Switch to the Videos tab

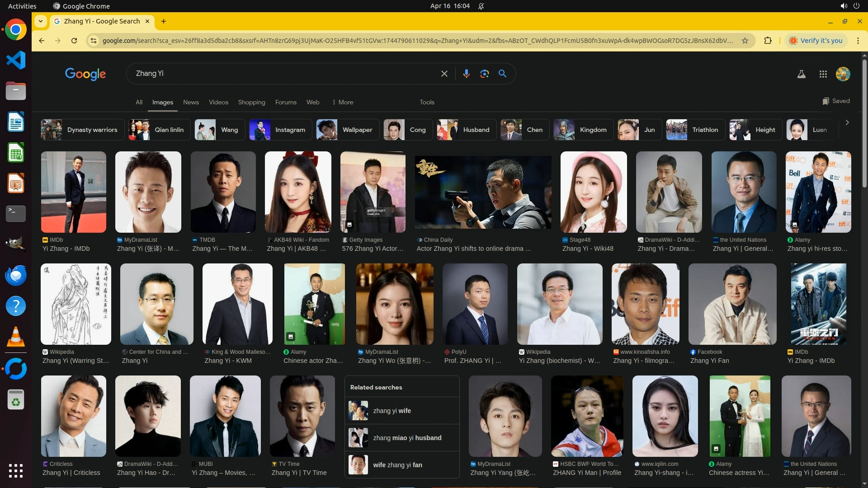(218, 102)
